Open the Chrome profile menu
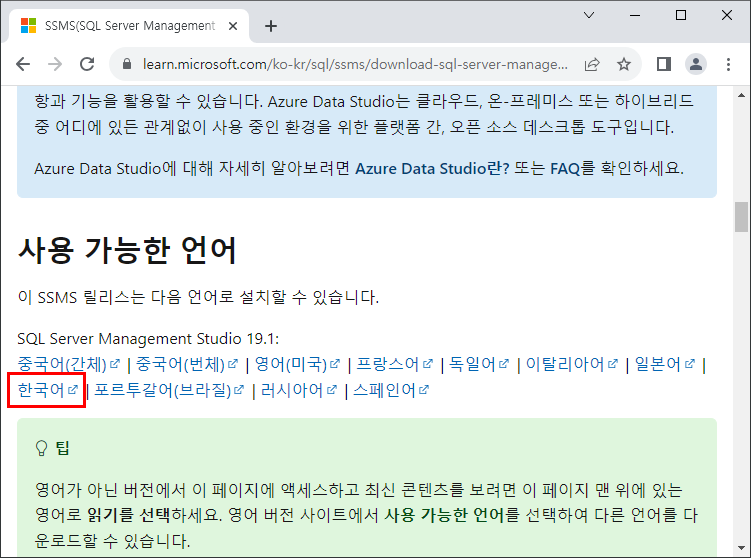This screenshot has height=558, width=751. click(696, 64)
